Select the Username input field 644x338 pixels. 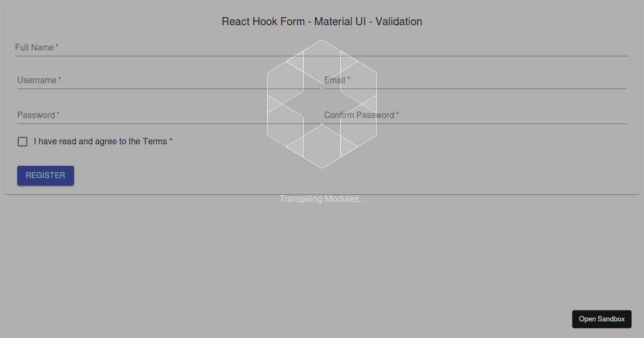161,80
